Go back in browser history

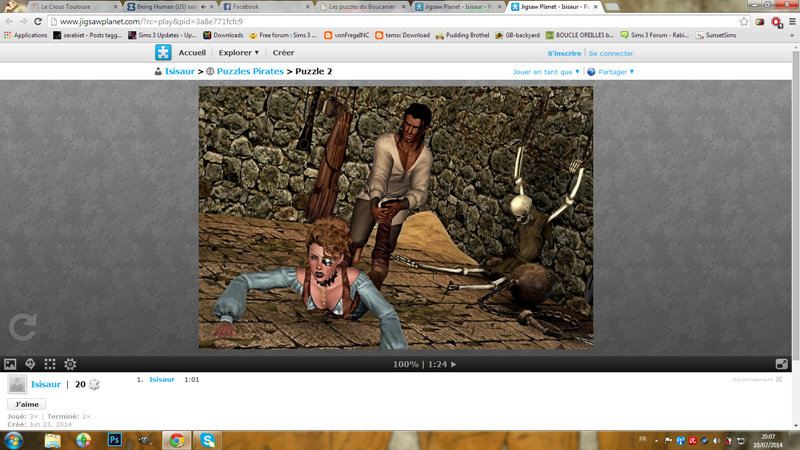click(9, 21)
